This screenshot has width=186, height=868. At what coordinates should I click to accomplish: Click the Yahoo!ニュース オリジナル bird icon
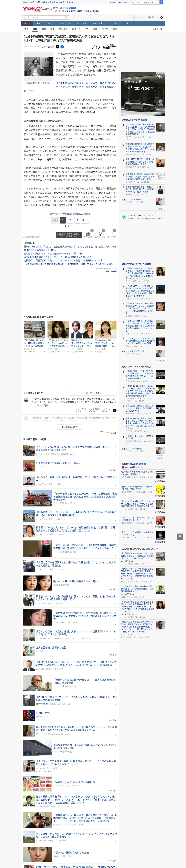[124, 217]
